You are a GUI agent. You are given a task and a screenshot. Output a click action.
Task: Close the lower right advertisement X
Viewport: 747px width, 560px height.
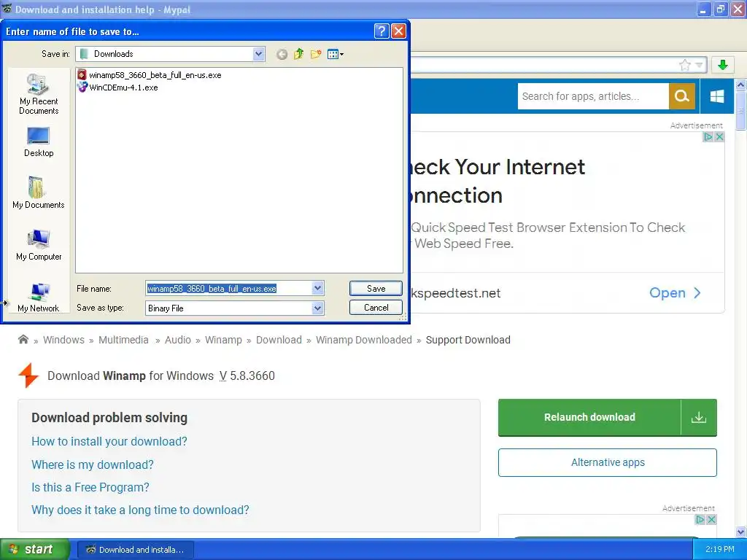click(x=711, y=519)
